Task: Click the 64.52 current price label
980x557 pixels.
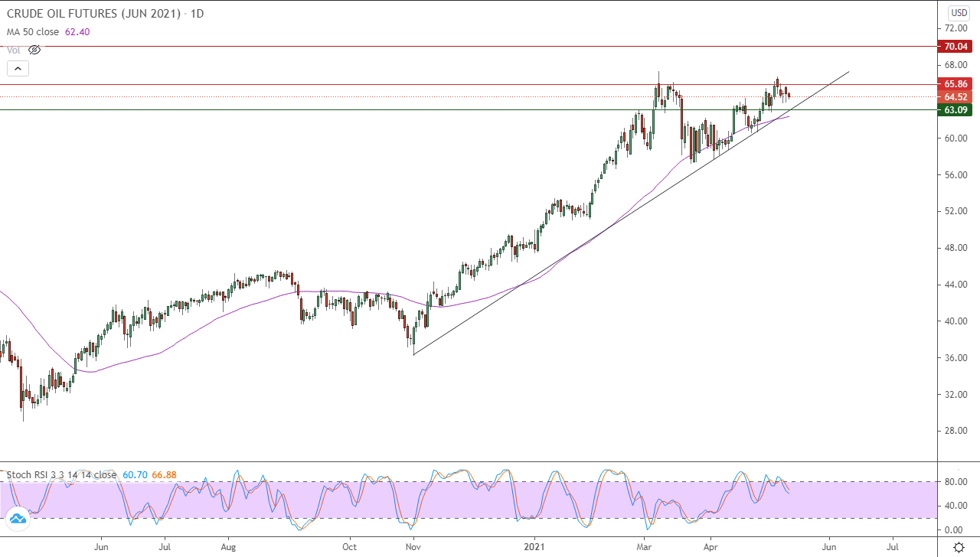Action: [x=956, y=97]
